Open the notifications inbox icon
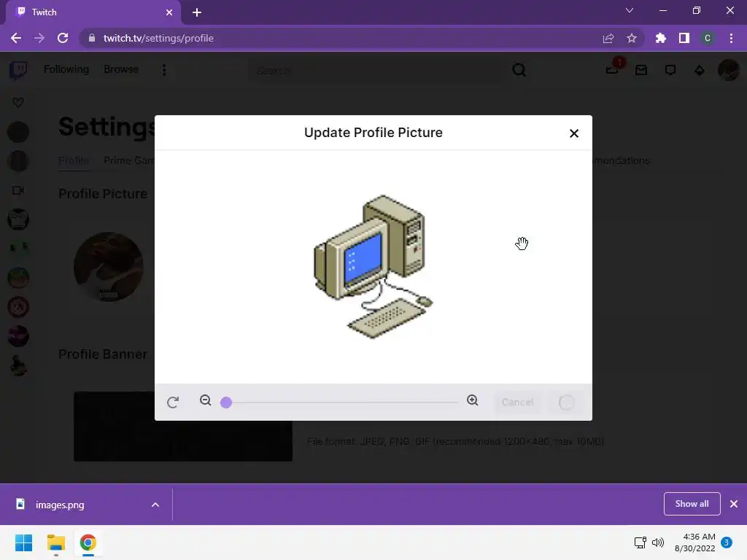 pyautogui.click(x=641, y=71)
